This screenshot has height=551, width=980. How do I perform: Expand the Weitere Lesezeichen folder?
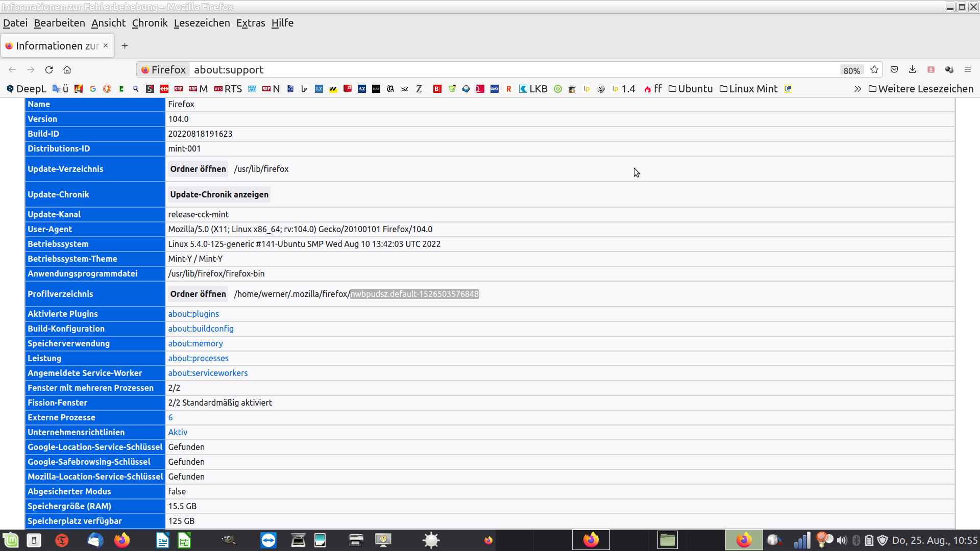(921, 89)
